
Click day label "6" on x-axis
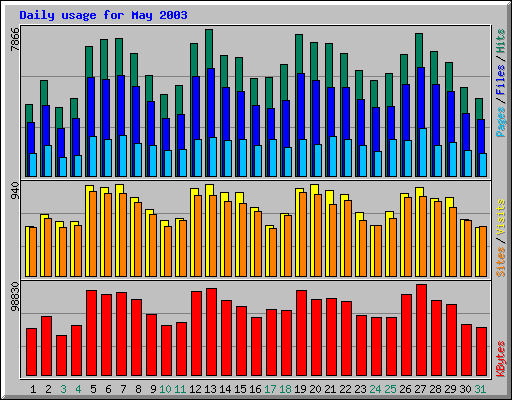(x=108, y=389)
